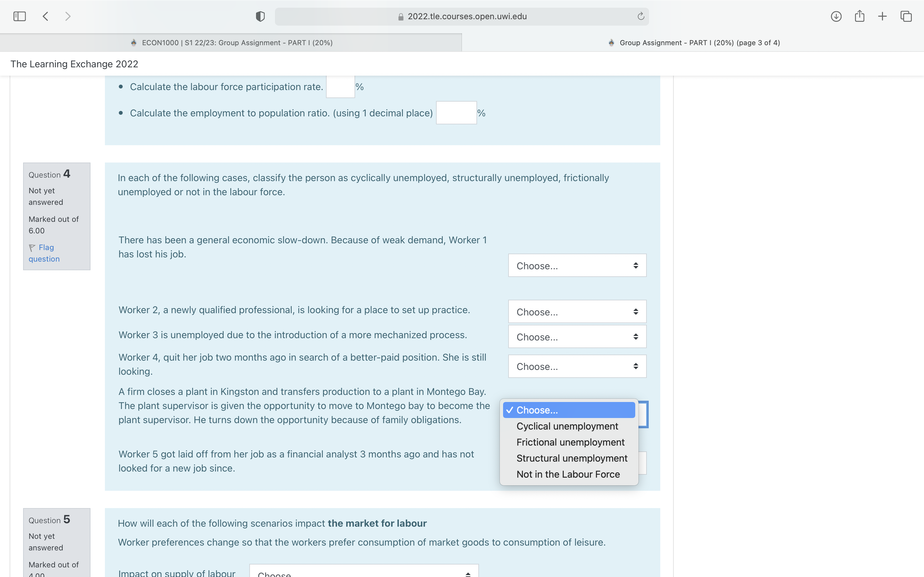
Task: Click the back navigation arrow
Action: (x=45, y=16)
